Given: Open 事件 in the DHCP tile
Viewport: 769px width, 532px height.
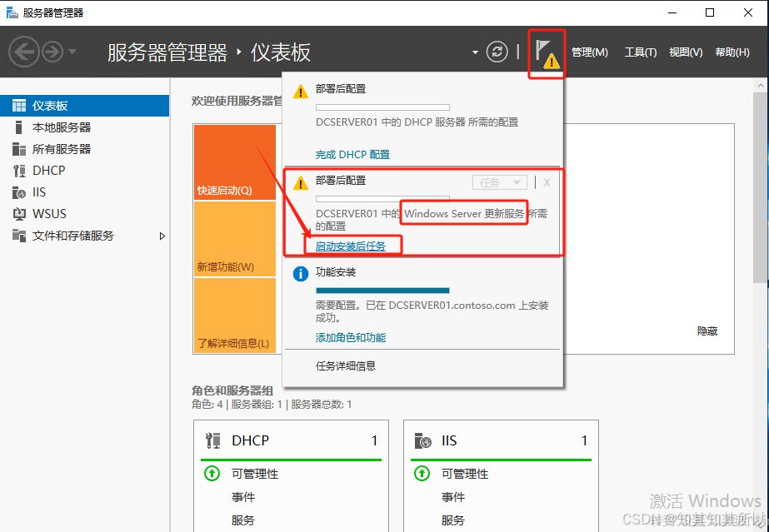Looking at the screenshot, I should click(243, 497).
